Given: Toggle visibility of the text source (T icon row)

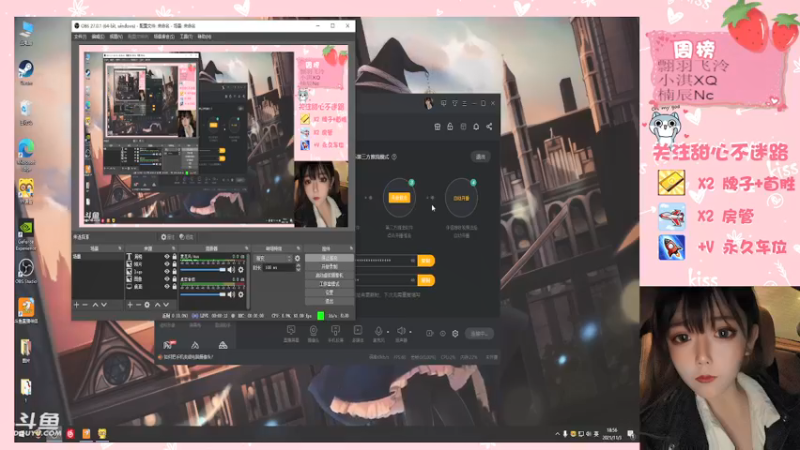Looking at the screenshot, I should [167, 257].
